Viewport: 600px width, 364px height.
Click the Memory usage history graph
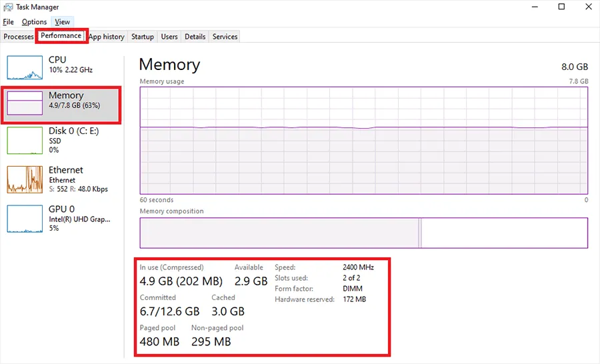point(363,140)
